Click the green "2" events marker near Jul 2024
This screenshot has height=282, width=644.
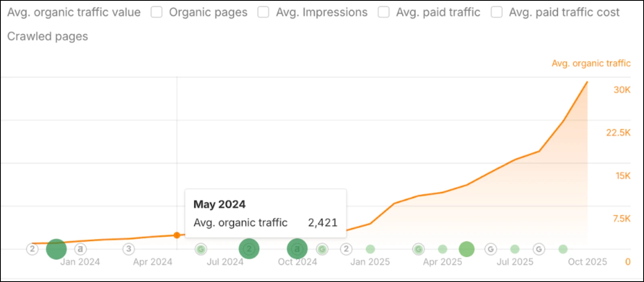pyautogui.click(x=249, y=249)
